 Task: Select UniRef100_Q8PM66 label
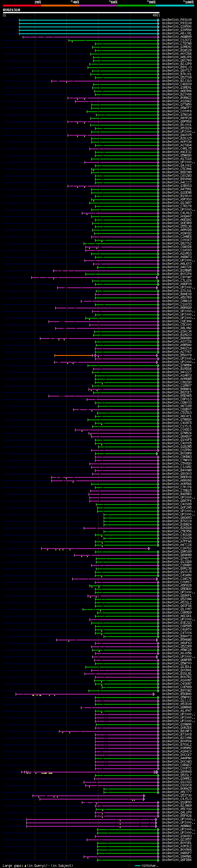coord(177,121)
